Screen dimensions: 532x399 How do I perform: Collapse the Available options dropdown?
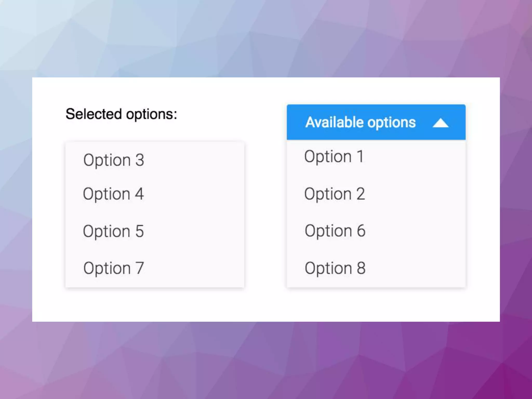pos(376,122)
